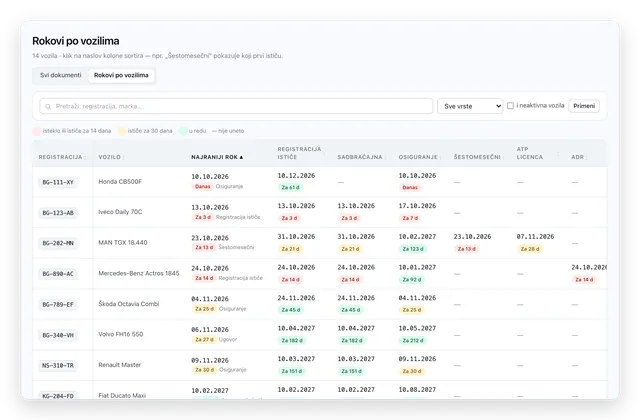Viewport: 640px width, 420px height.
Task: Click the 'Za 61 d' green badge
Action: (x=290, y=188)
